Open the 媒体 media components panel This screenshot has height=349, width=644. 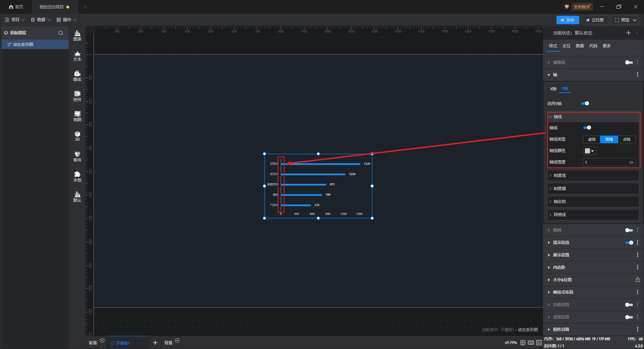point(77,76)
